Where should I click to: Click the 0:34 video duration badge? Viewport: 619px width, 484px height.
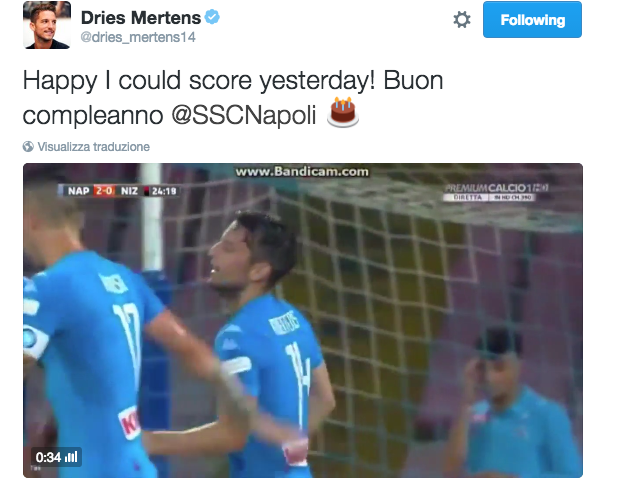point(56,457)
